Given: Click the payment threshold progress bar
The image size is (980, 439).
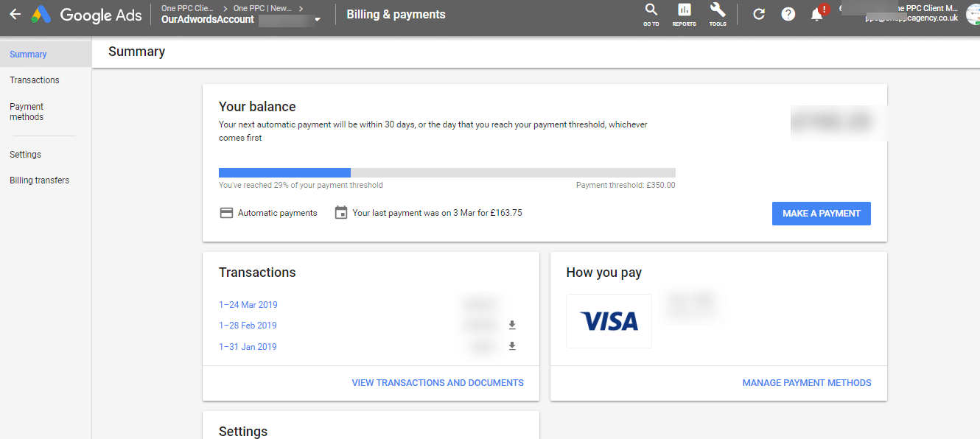Looking at the screenshot, I should click(447, 172).
